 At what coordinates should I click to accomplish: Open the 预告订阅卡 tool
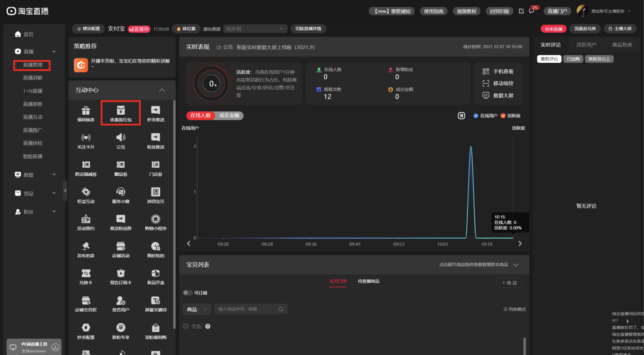pos(121,277)
